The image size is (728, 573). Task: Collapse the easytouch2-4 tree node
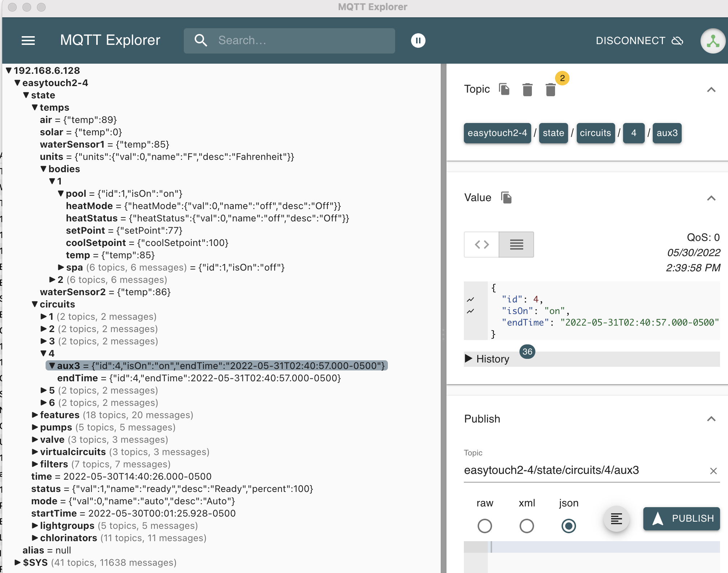click(x=18, y=83)
